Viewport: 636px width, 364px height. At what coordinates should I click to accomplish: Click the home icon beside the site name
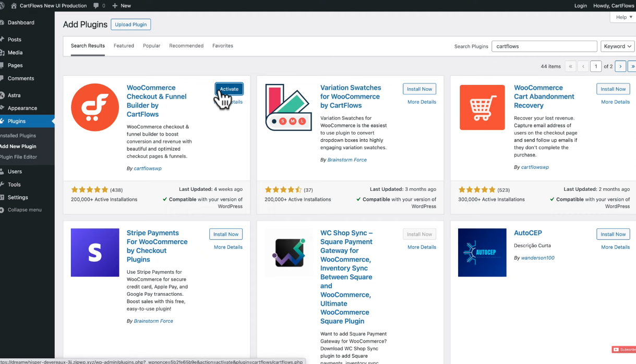pyautogui.click(x=14, y=6)
